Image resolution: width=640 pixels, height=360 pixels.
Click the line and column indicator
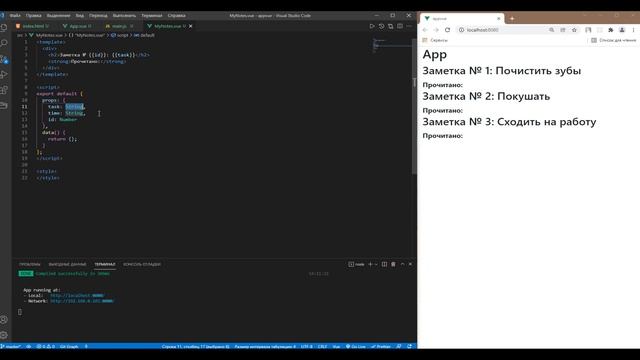pos(196,347)
